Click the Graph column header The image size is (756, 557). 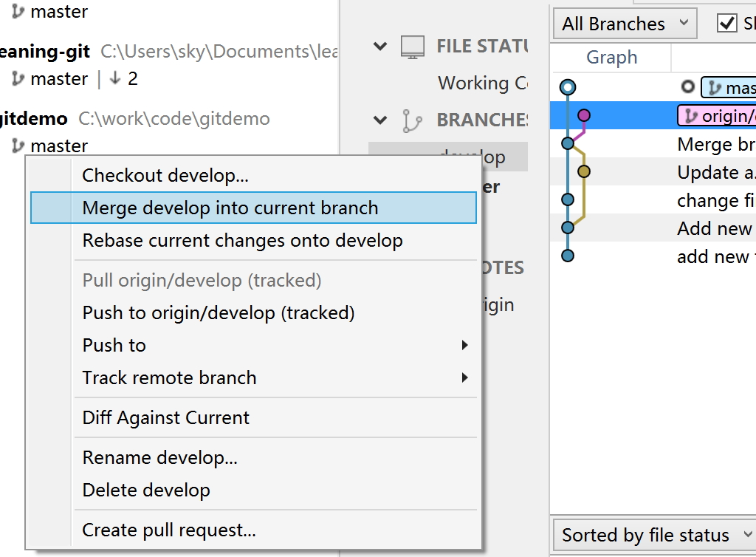tap(611, 58)
